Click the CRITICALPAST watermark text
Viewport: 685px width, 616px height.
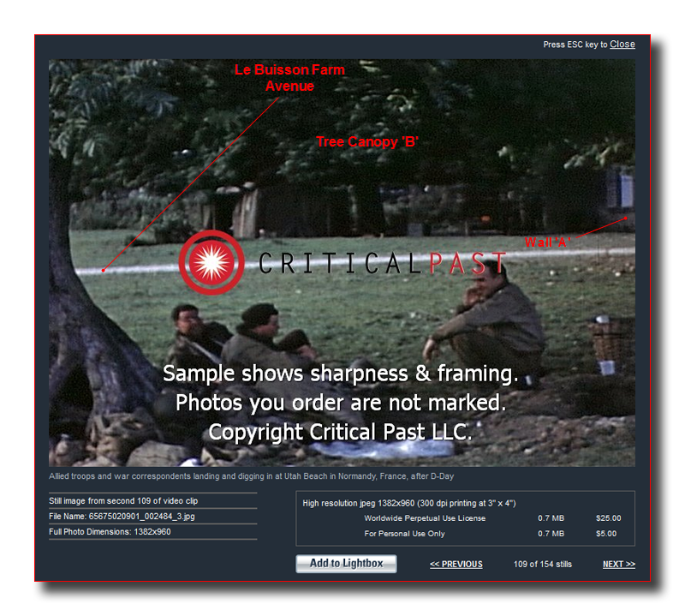[382, 263]
